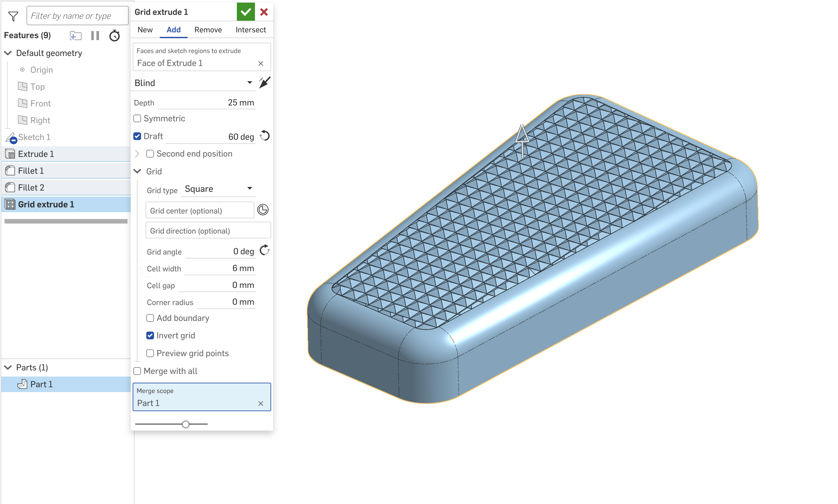Click the add folder icon in Features

[75, 35]
